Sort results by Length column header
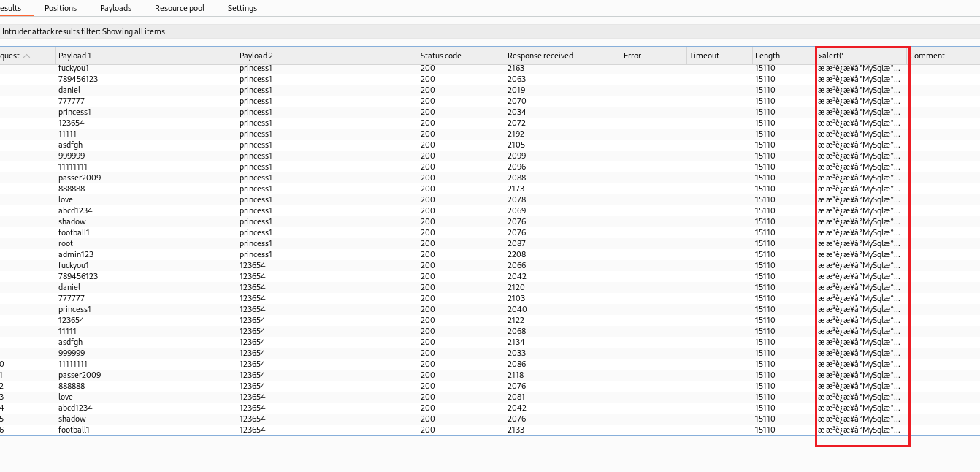980x472 pixels. coord(782,56)
